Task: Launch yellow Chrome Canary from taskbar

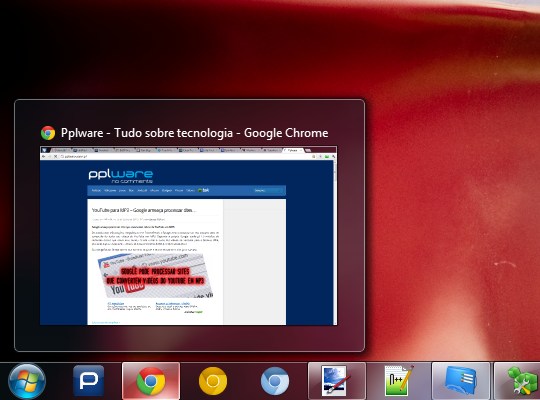Action: 213,381
